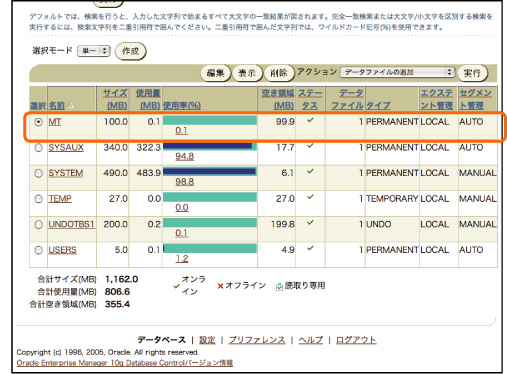Click the 0.1 usage percentage for MT
Viewport: 507px width, 374px height.
tap(182, 131)
